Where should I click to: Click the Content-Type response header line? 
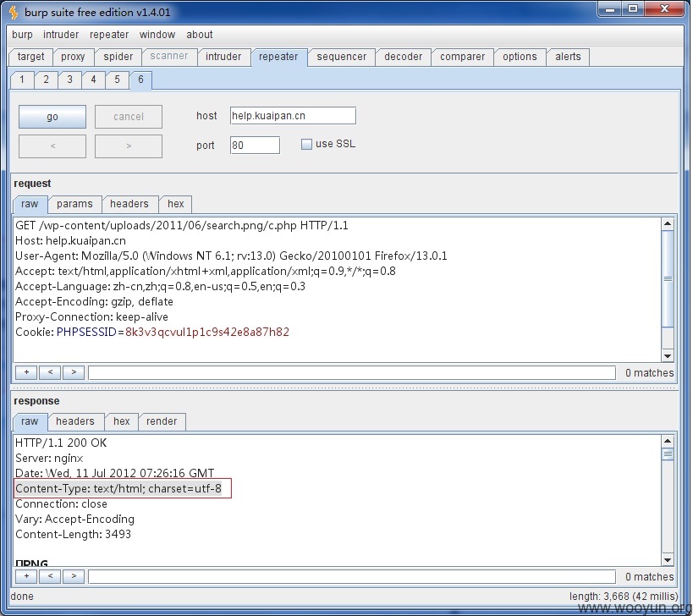point(118,489)
